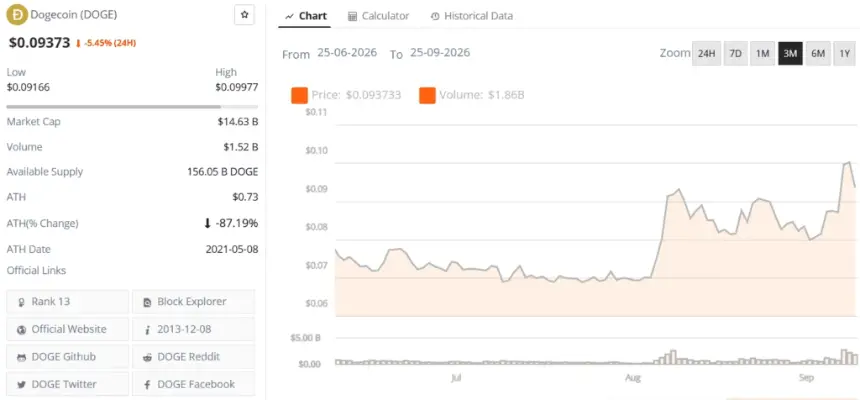Screen dimensions: 860x400
Task: Select the active 3M zoom button
Action: point(790,53)
